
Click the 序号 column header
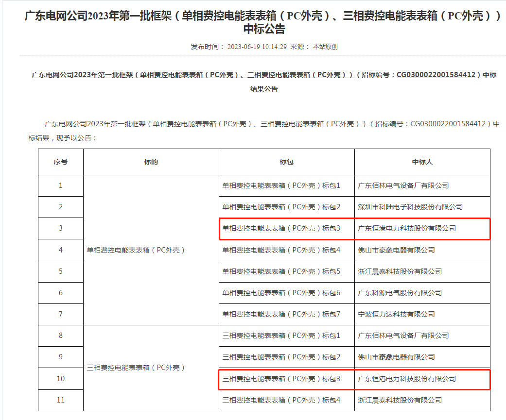tap(61, 162)
